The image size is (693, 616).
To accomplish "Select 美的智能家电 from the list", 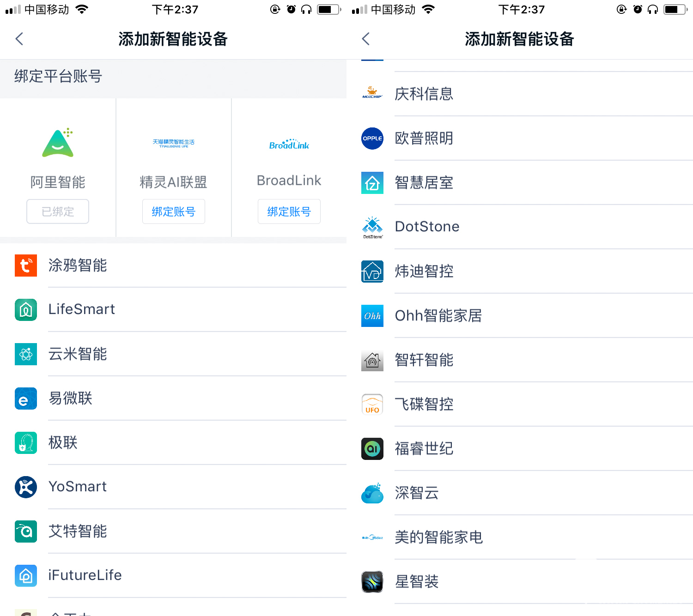I will 520,537.
